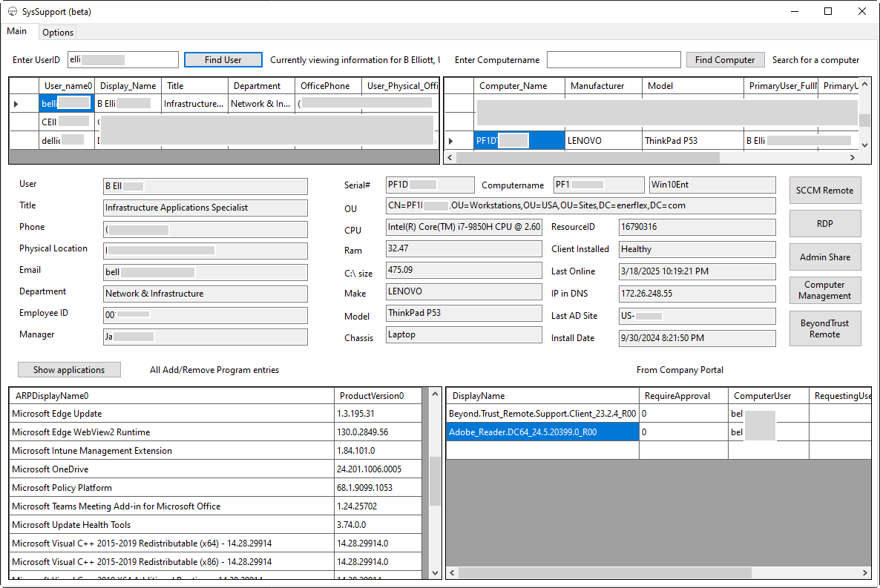Click Show applications button
The width and height of the screenshot is (880, 588).
click(69, 370)
